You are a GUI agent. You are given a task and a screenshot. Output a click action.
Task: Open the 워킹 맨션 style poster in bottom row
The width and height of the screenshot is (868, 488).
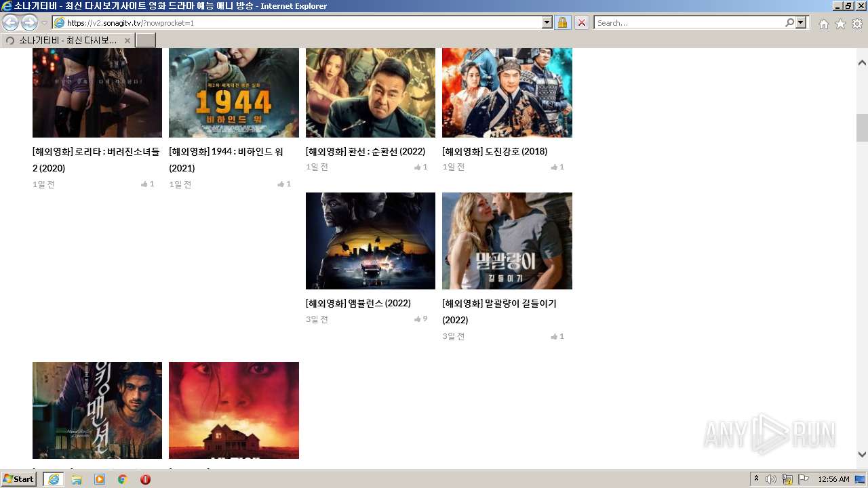click(x=97, y=410)
